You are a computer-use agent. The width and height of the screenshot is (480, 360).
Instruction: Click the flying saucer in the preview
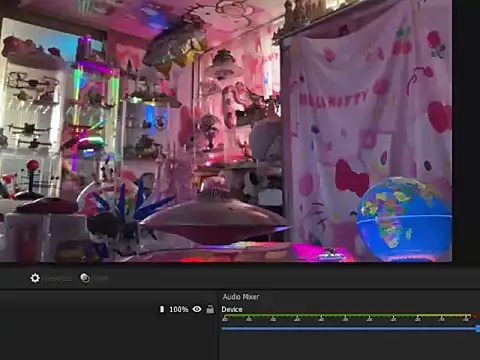(213, 218)
